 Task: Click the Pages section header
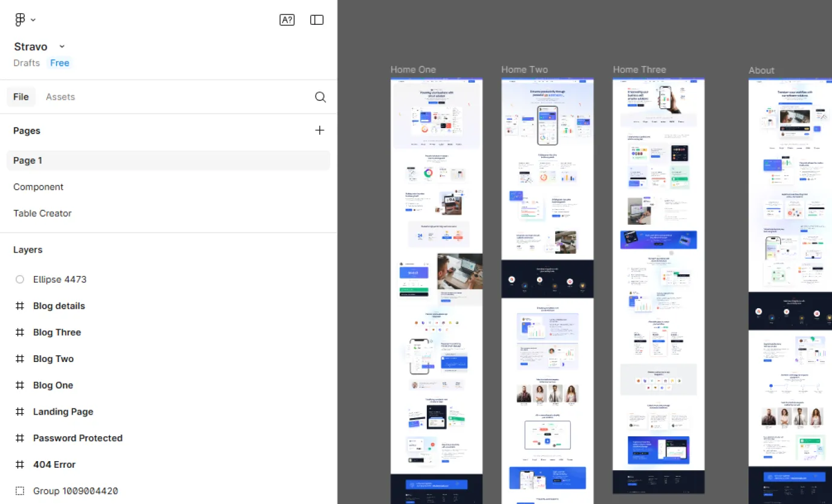coord(27,131)
